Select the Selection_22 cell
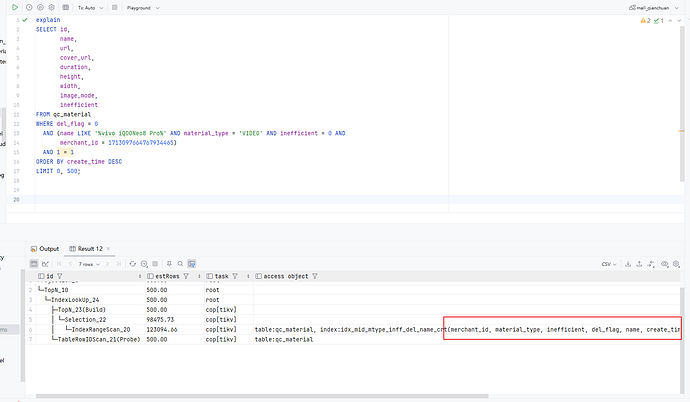The width and height of the screenshot is (690, 402). [90, 320]
